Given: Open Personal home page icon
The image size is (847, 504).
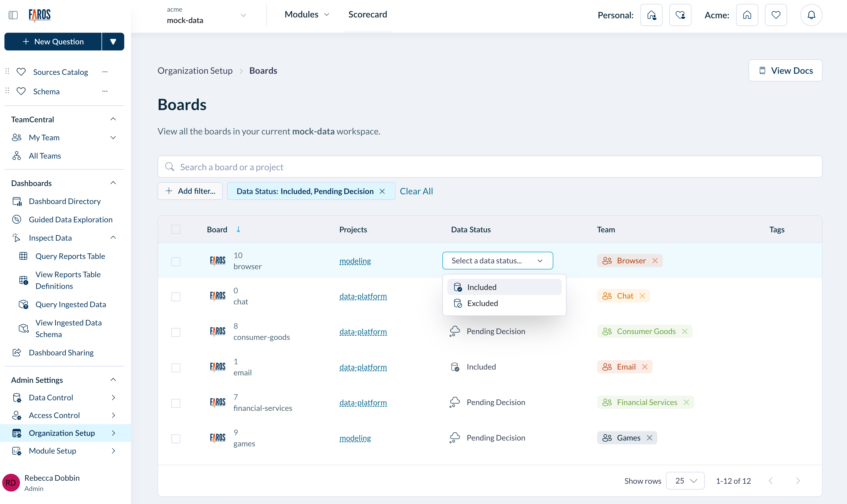Looking at the screenshot, I should [651, 15].
